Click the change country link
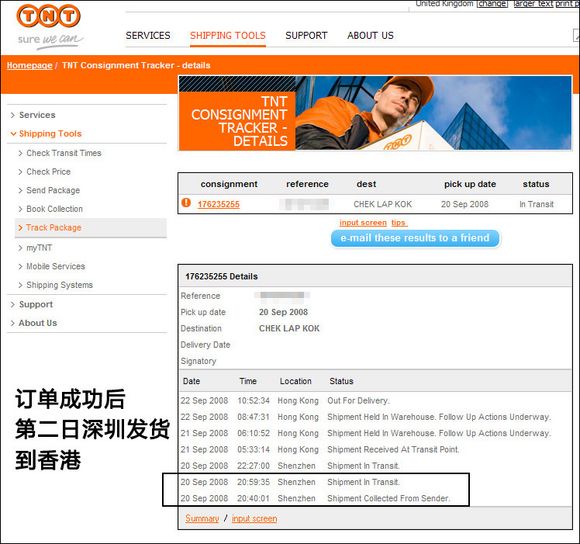 pyautogui.click(x=492, y=4)
